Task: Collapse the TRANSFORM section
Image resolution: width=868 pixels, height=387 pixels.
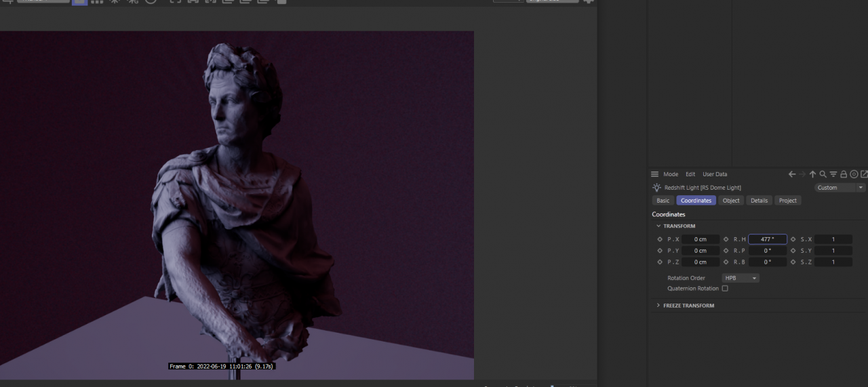Action: pyautogui.click(x=658, y=226)
